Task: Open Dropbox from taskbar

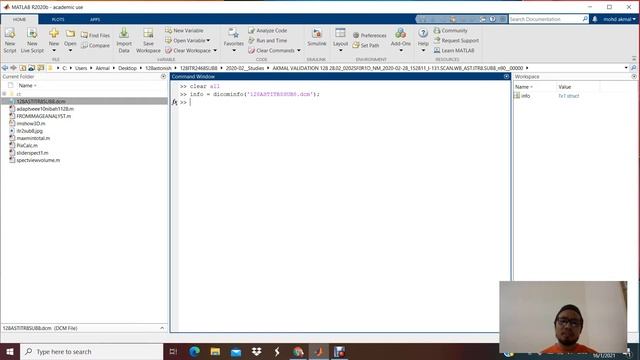Action: pos(257,351)
